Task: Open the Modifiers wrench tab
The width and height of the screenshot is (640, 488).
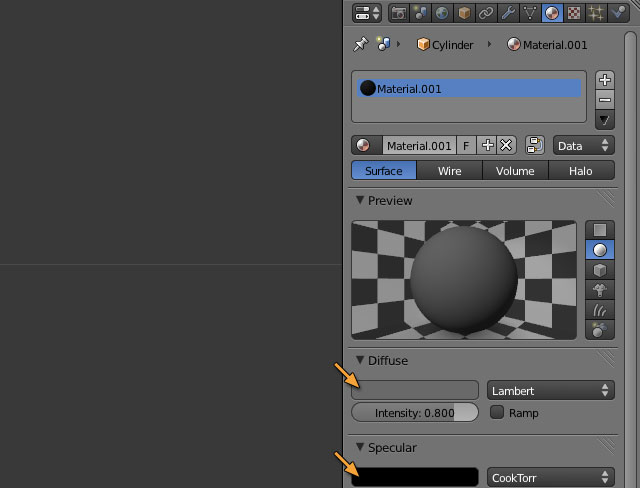Action: 508,13
